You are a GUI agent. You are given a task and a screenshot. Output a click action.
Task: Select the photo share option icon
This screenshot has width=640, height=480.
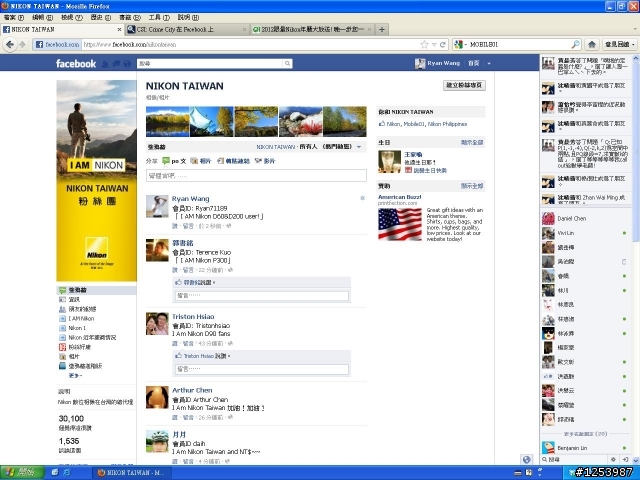194,161
